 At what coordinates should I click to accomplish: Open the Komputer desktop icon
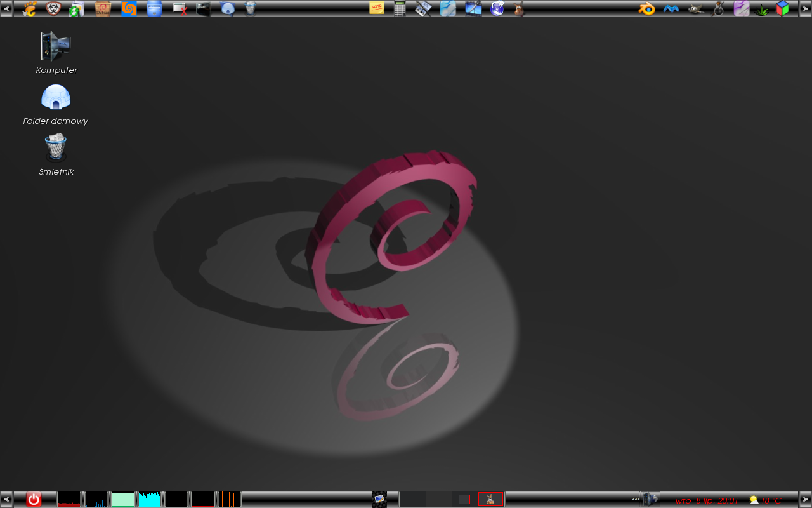click(56, 53)
